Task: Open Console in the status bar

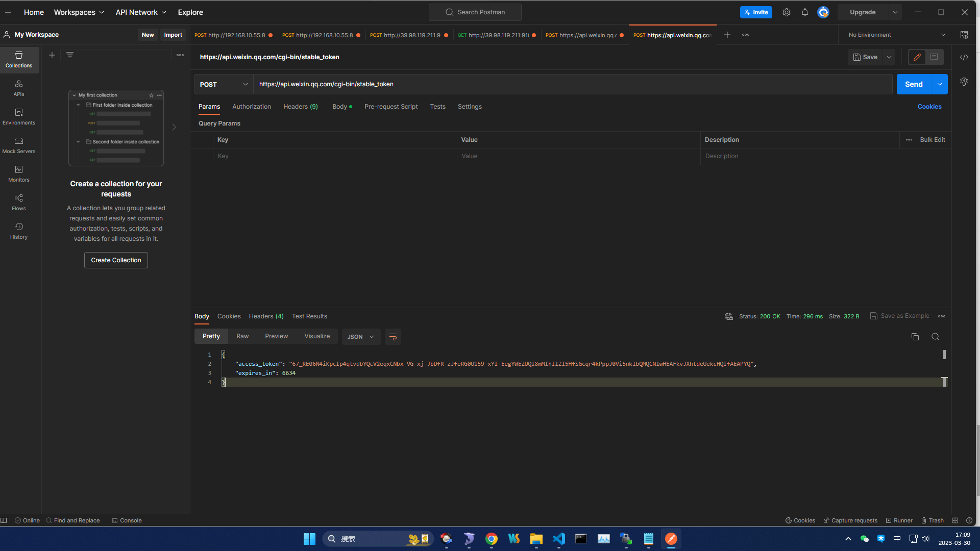Action: [127, 520]
